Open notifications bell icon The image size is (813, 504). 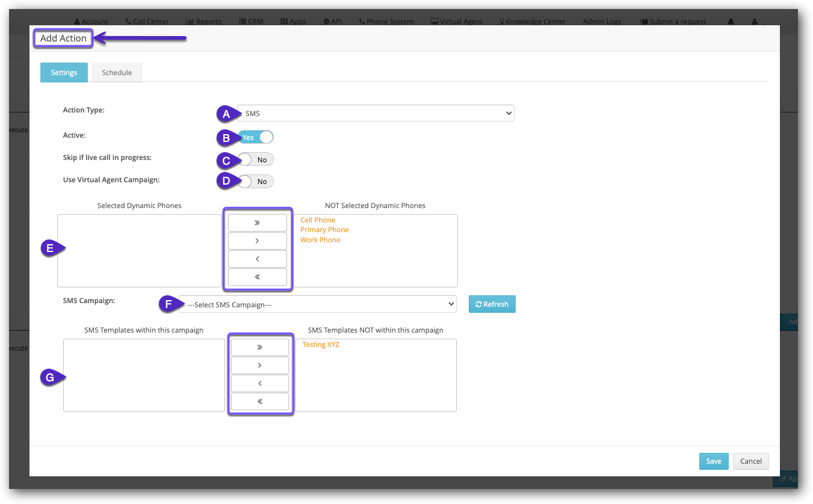[x=731, y=22]
